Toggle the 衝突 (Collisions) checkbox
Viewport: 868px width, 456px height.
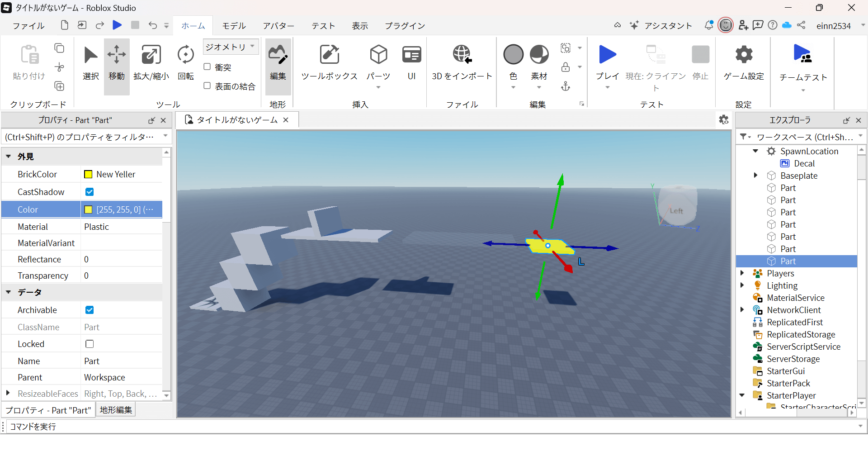coord(207,66)
